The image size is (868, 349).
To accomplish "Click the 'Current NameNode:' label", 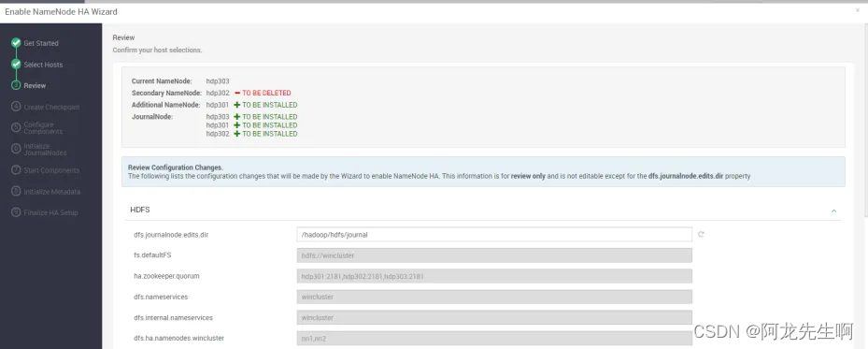I will tap(162, 81).
